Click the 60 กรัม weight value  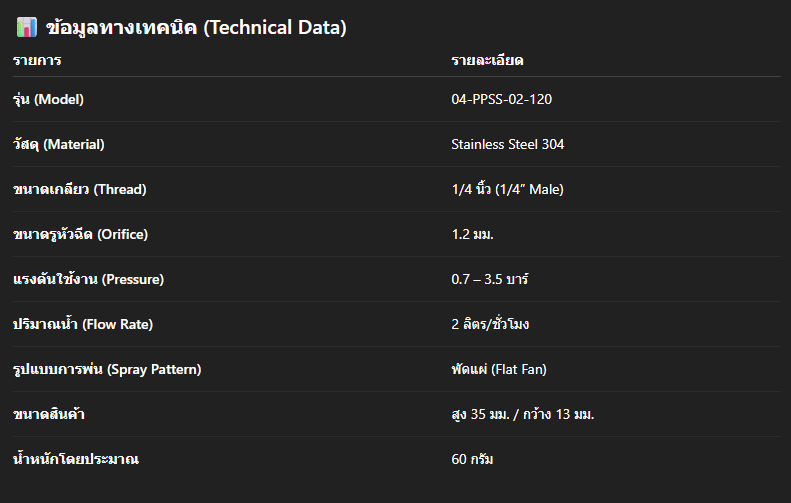click(473, 459)
